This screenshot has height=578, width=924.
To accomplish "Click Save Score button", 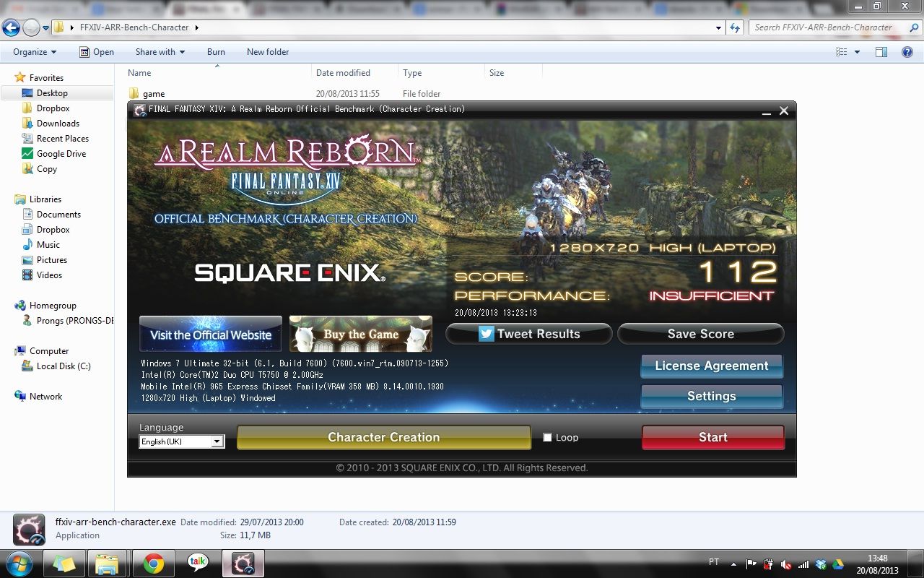I will [x=700, y=334].
